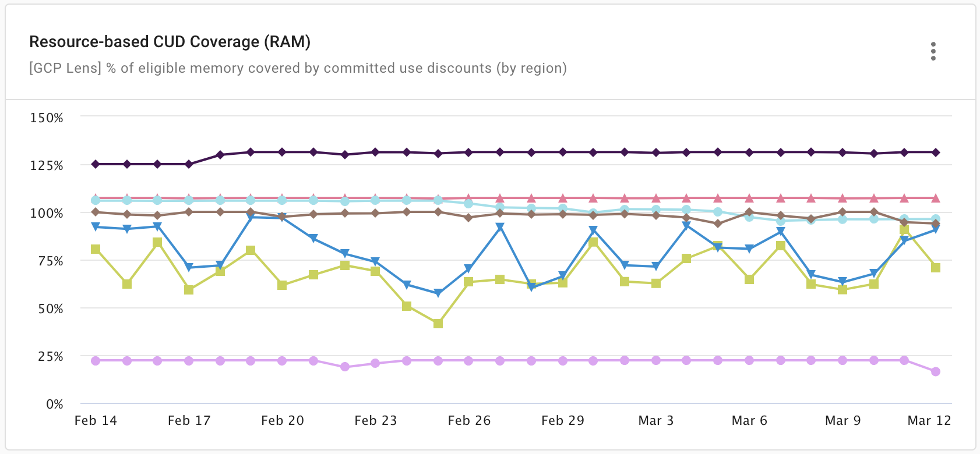The height and width of the screenshot is (454, 980).
Task: Click the Mar 12 x-axis label
Action: point(929,421)
